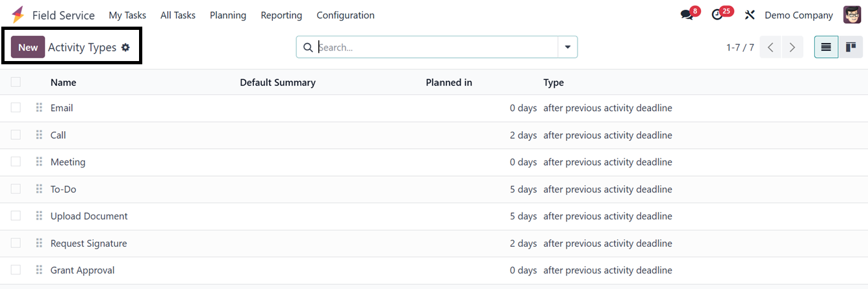
Task: Open the activities clock icon
Action: [x=717, y=15]
